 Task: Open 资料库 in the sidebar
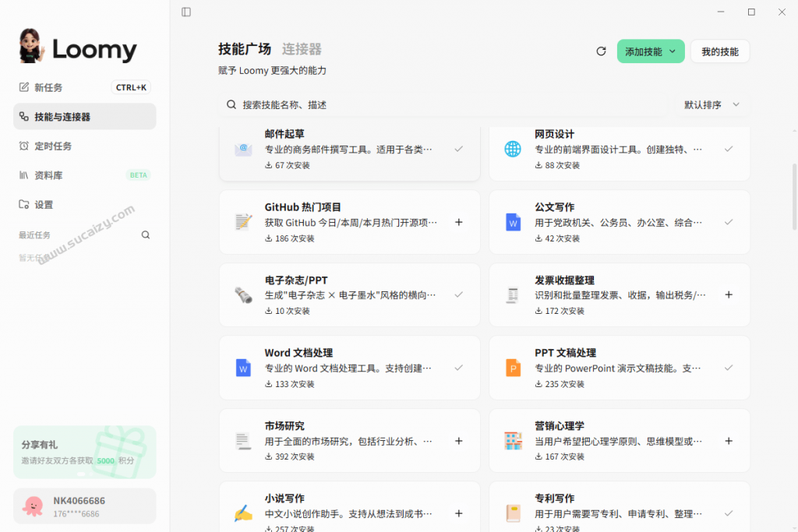[x=84, y=175]
